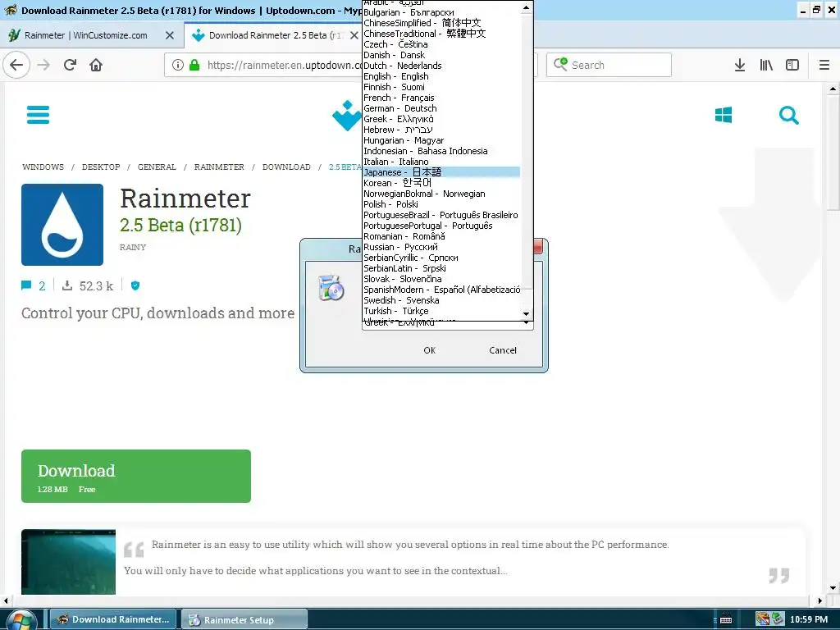This screenshot has width=840, height=630.
Task: Switch to Rainmeter | WinCustomize.com tab
Action: point(85,35)
